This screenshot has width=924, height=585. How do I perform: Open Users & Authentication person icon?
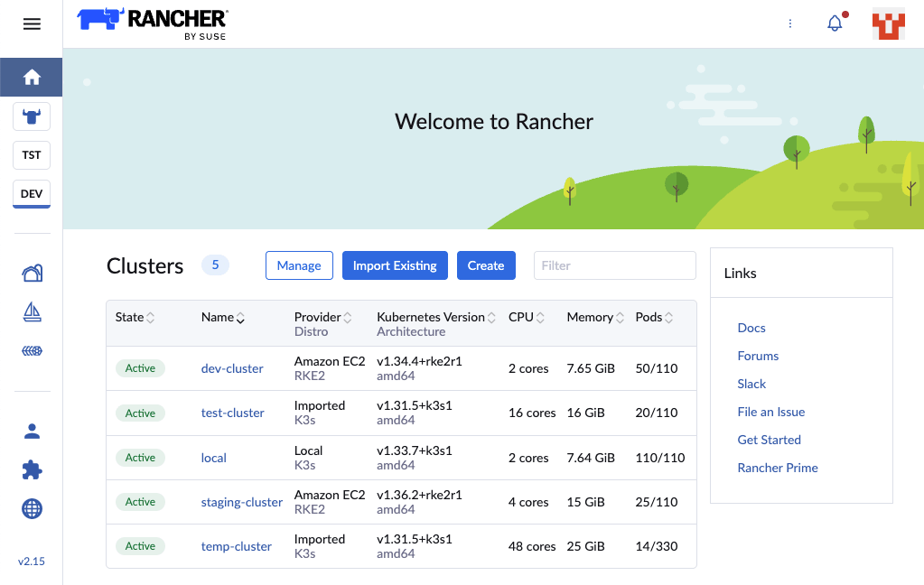[32, 432]
